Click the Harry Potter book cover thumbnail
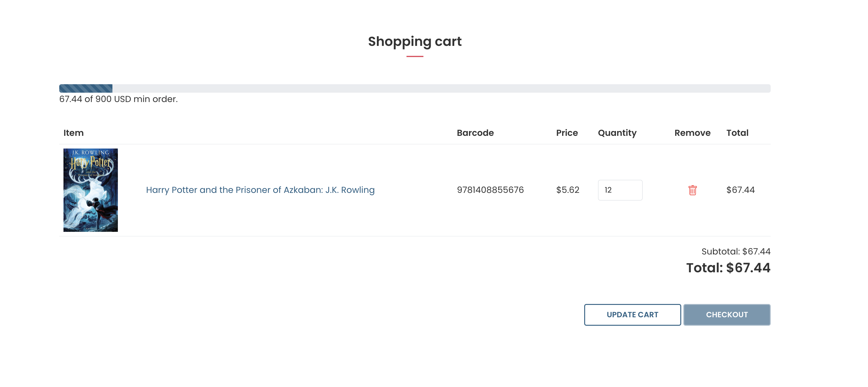The width and height of the screenshot is (868, 387). tap(90, 190)
